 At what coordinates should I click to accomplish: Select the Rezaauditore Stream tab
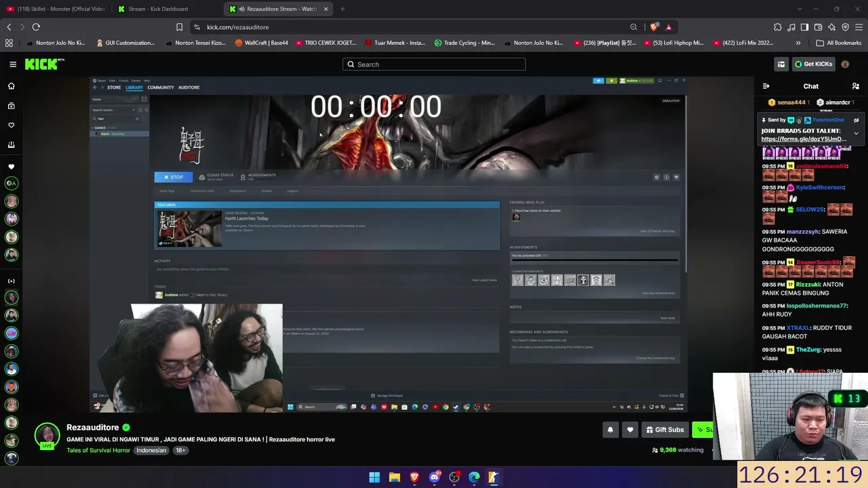278,9
